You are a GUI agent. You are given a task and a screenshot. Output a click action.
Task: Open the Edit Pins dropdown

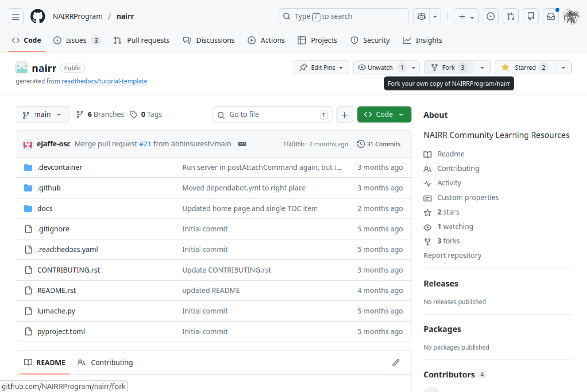(x=321, y=68)
